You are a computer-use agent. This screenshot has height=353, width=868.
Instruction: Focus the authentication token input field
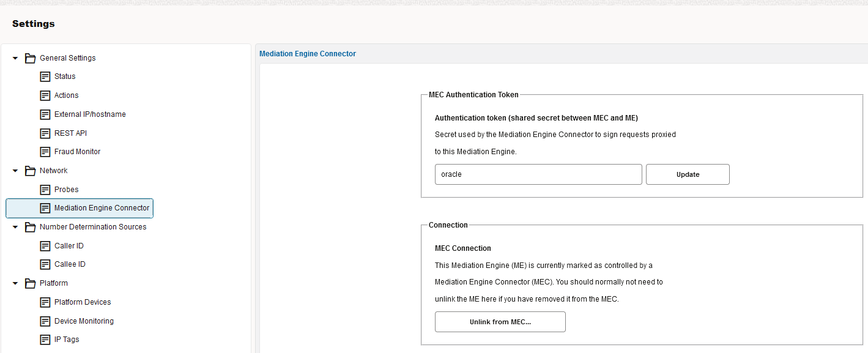tap(538, 174)
